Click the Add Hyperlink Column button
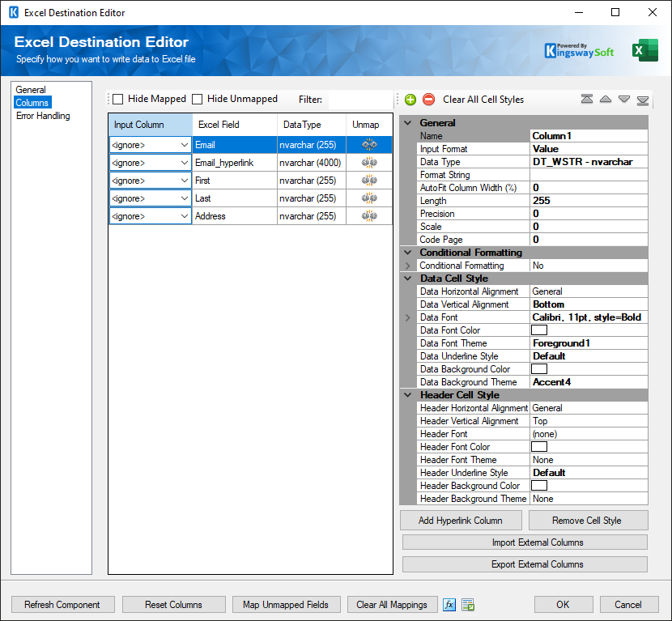The image size is (672, 621). tap(460, 520)
